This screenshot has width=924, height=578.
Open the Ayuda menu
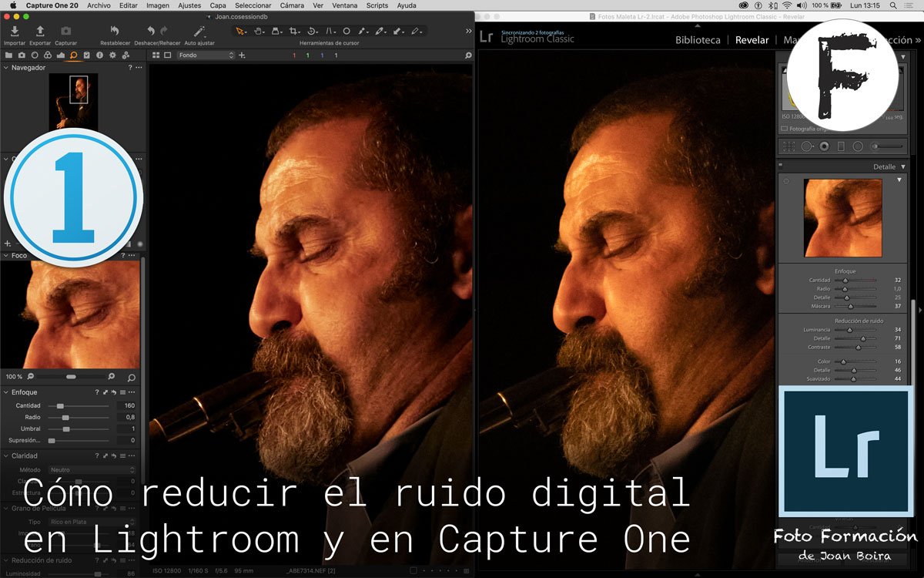point(407,5)
